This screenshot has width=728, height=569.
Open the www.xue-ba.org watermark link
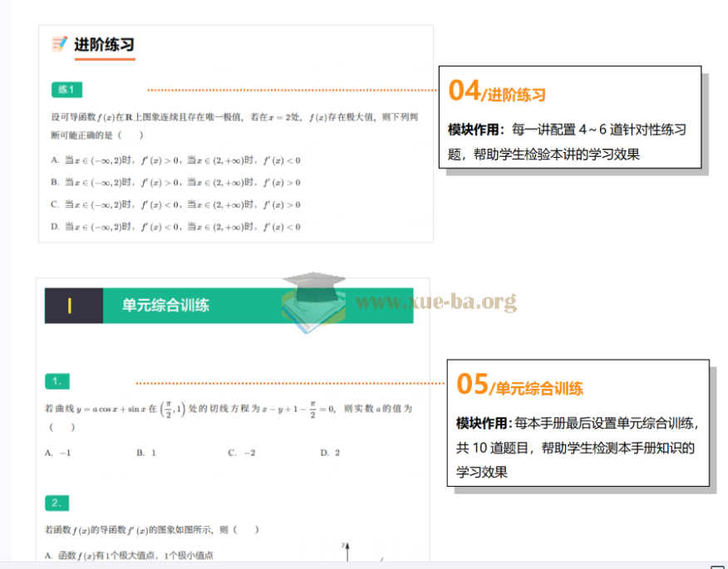tap(435, 302)
